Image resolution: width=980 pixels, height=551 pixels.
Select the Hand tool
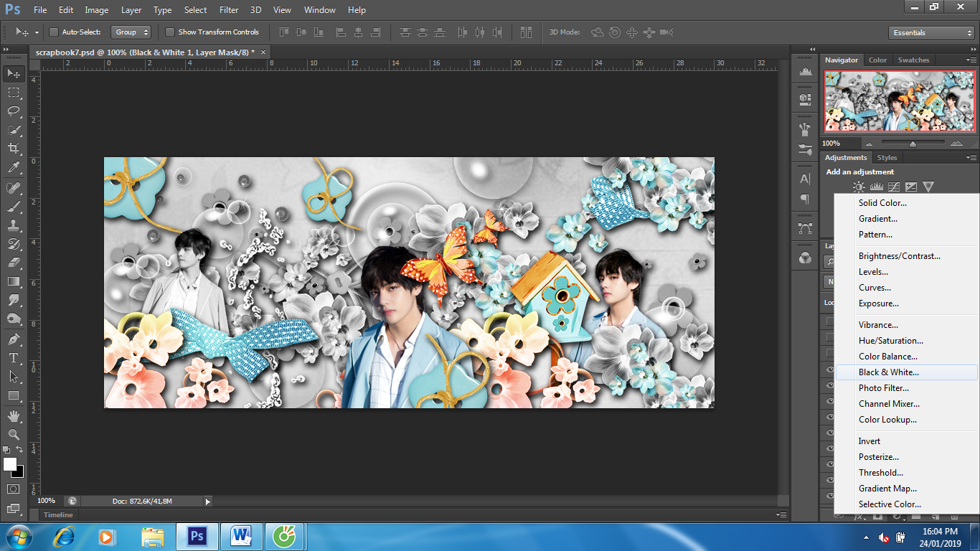(14, 415)
